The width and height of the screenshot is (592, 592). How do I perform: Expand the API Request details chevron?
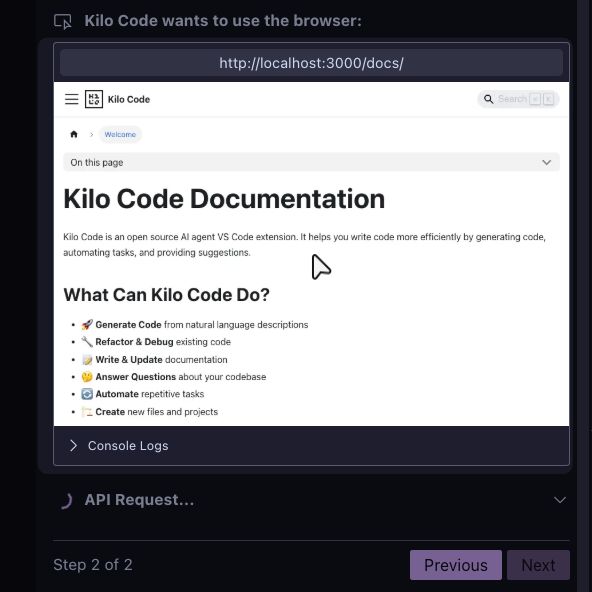560,500
